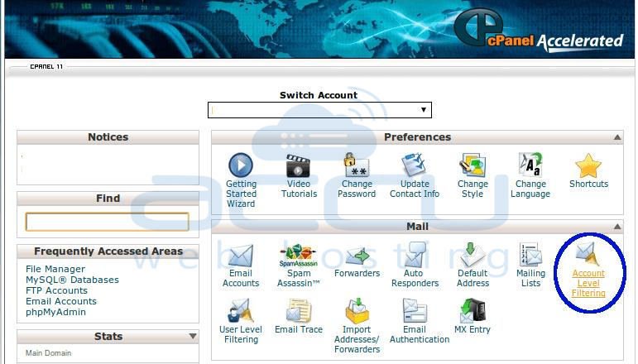Open the Change Language icon
This screenshot has height=364, width=638.
pyautogui.click(x=530, y=165)
